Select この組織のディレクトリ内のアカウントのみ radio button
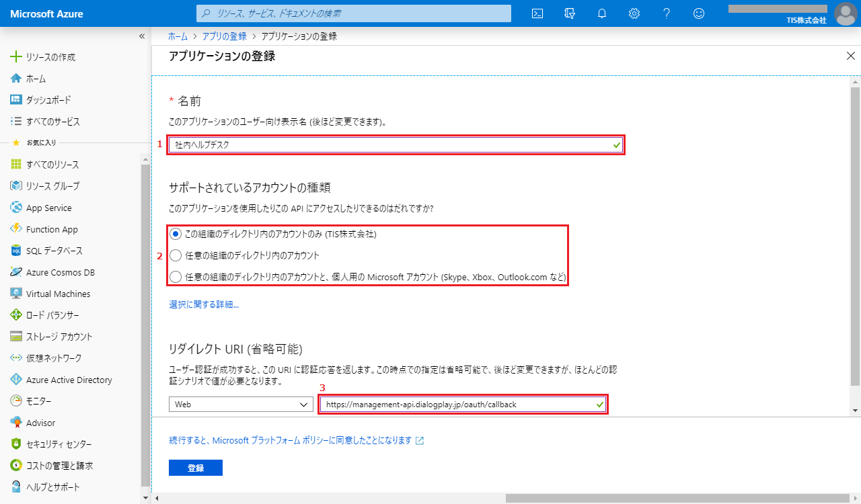The height and width of the screenshot is (504, 861). 176,234
